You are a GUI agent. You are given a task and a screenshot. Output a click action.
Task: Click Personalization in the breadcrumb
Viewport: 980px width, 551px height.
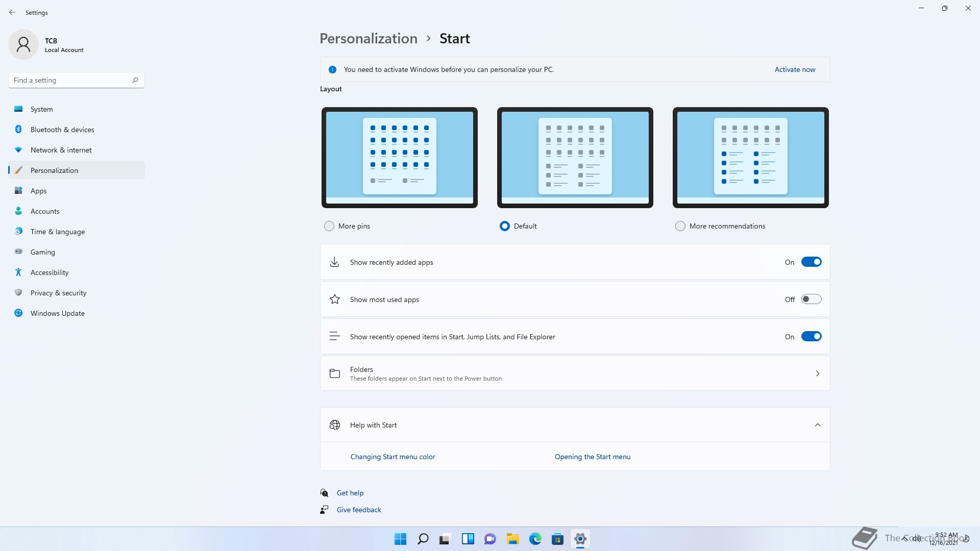click(x=368, y=39)
